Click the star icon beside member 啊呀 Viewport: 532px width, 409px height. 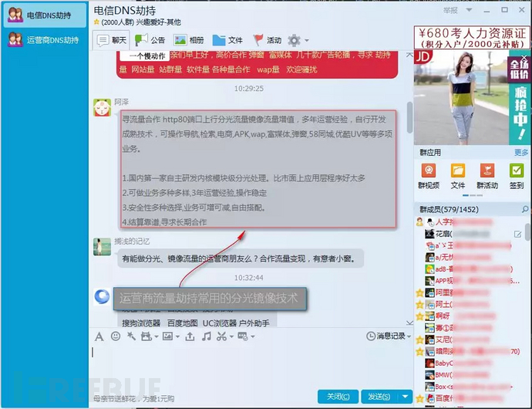point(419,316)
